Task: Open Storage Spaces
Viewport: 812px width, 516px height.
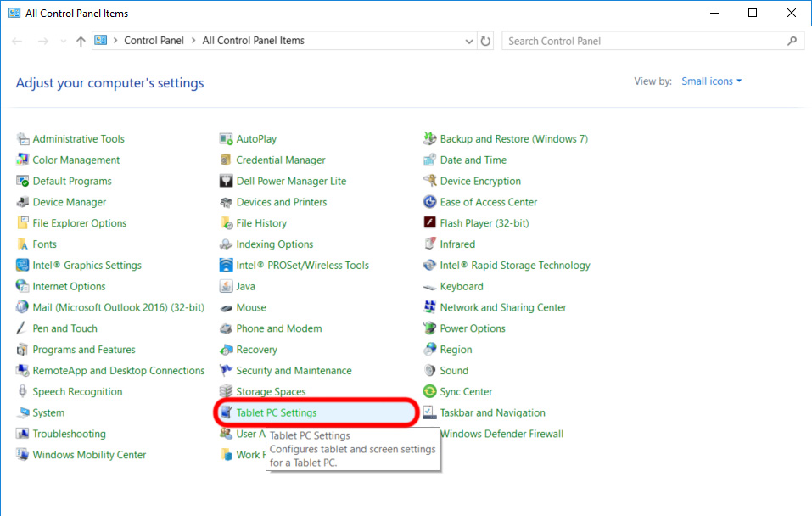Action: pos(270,391)
